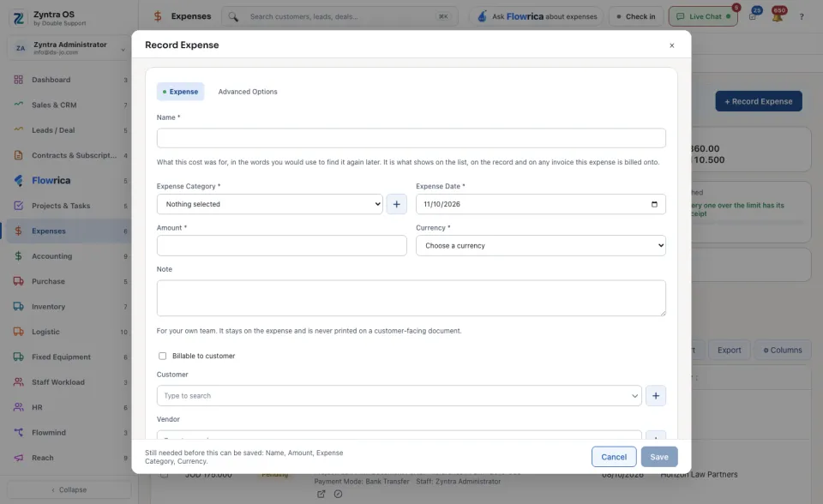
Task: Click the Flowrica logo in sidebar
Action: pyautogui.click(x=18, y=181)
